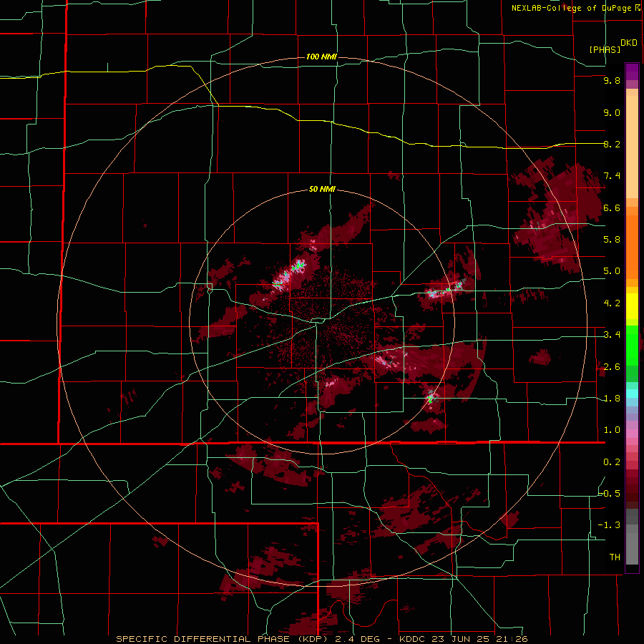
Task: Pick the yellow segment of the color bar
Action: click(632, 306)
